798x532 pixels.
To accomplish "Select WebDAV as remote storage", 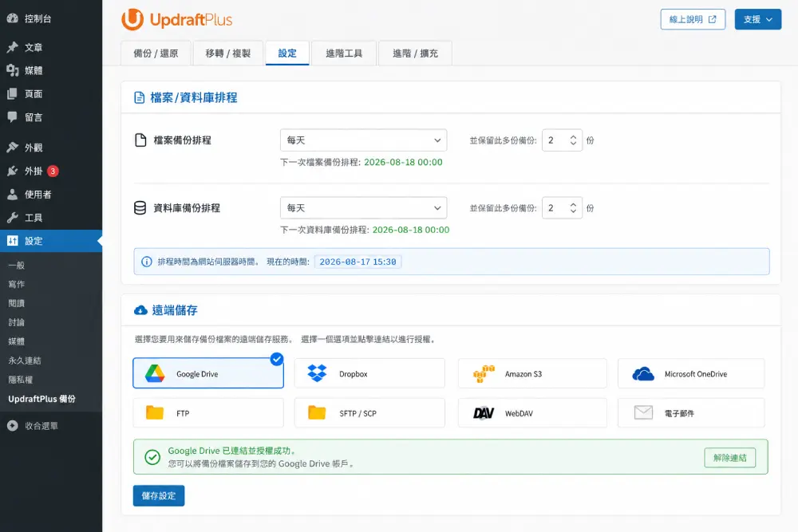I will point(532,412).
